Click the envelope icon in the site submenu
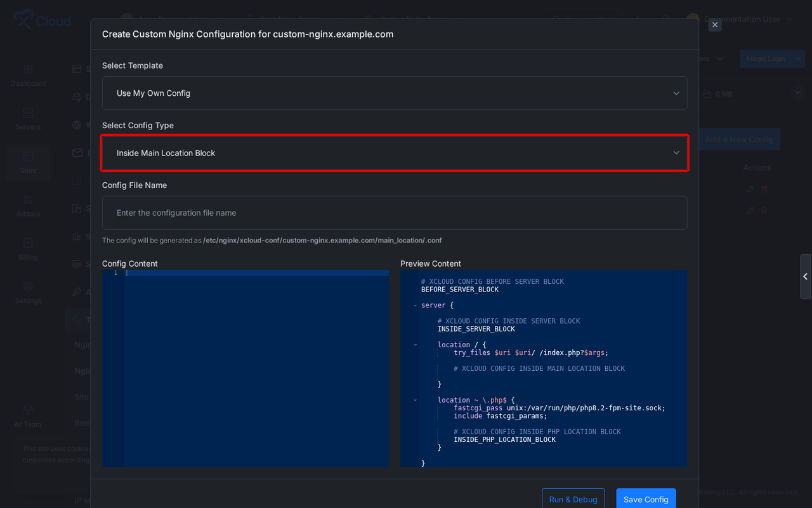This screenshot has height=508, width=812. tap(77, 152)
